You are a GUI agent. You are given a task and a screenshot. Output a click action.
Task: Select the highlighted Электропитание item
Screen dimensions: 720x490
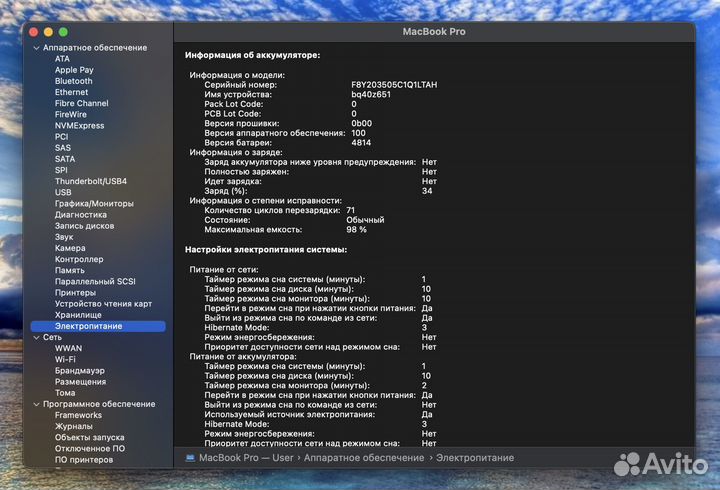click(x=98, y=326)
